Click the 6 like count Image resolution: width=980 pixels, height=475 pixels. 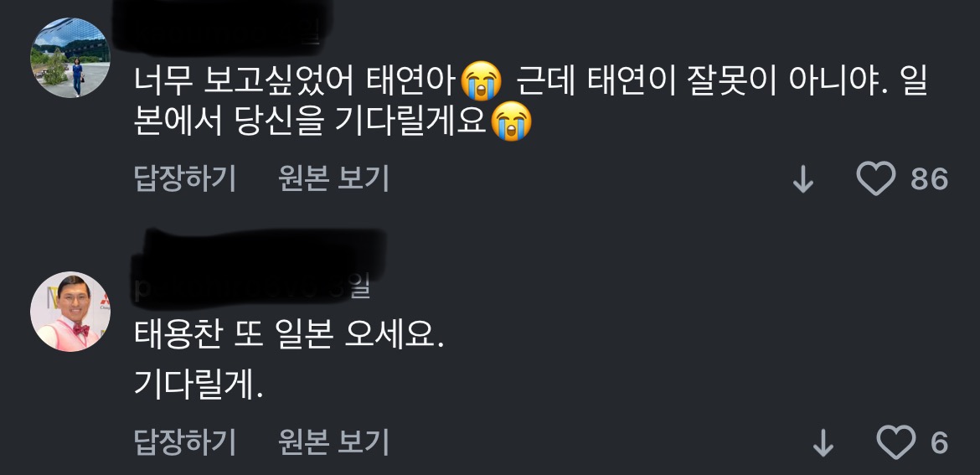(939, 443)
